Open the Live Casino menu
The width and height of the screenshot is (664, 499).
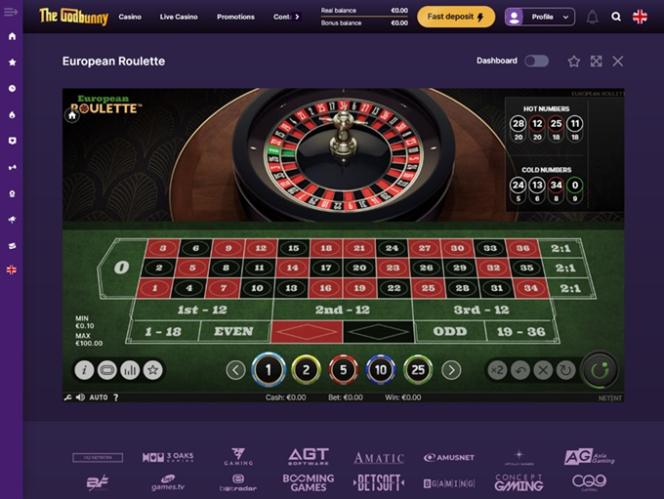[x=179, y=17]
